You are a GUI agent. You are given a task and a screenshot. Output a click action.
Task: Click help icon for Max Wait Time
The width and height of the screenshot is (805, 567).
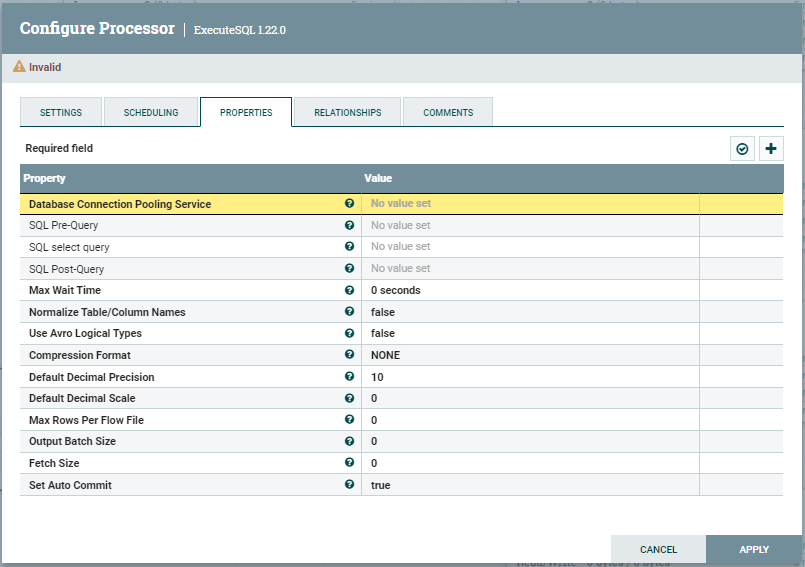click(x=350, y=290)
